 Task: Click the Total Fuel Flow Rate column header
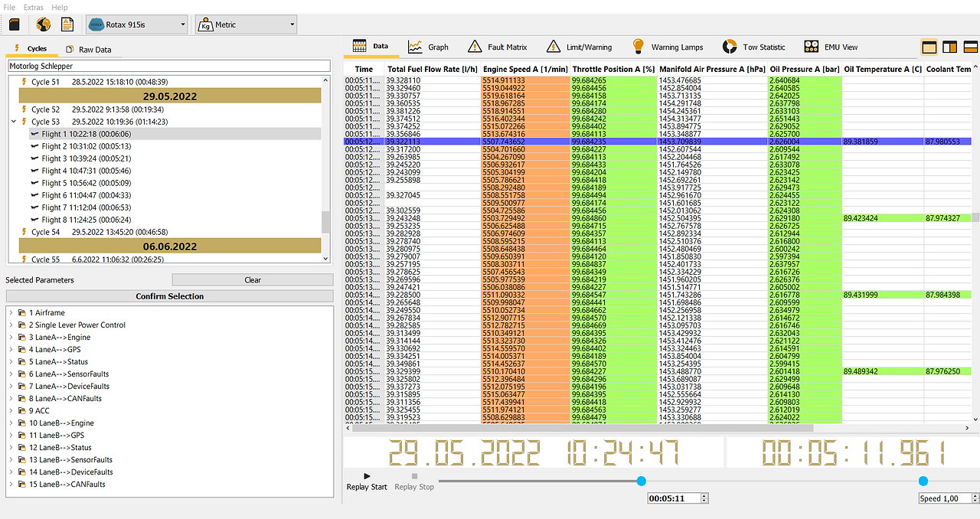click(432, 69)
